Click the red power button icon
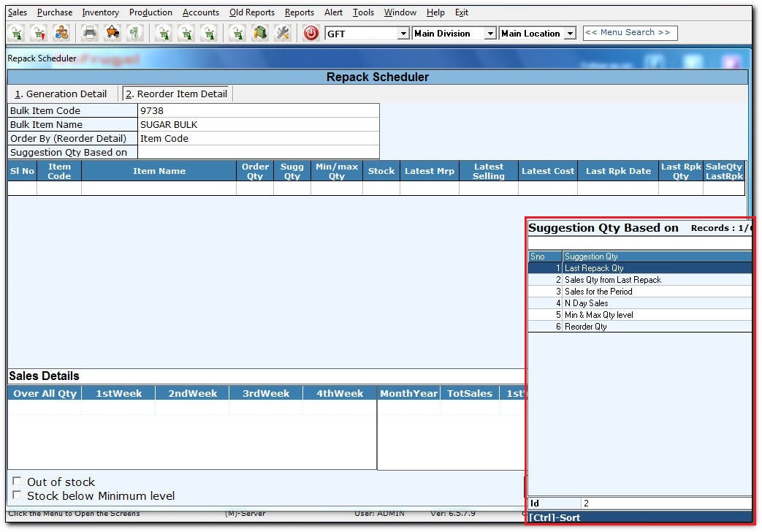The image size is (762, 532). [x=311, y=33]
